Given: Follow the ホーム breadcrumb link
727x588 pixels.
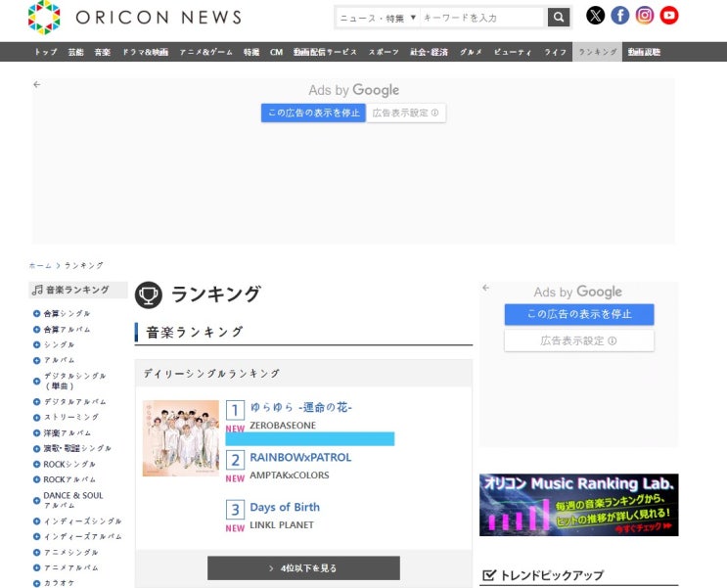Looking at the screenshot, I should click(40, 266).
